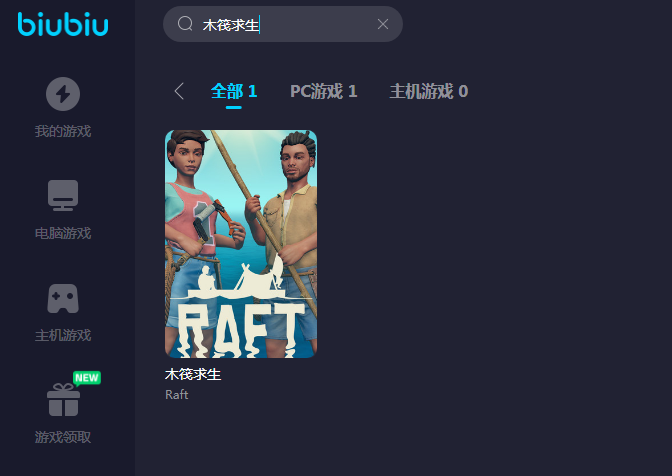Select the 游戏领取 sidebar label
The width and height of the screenshot is (672, 476).
(x=63, y=437)
